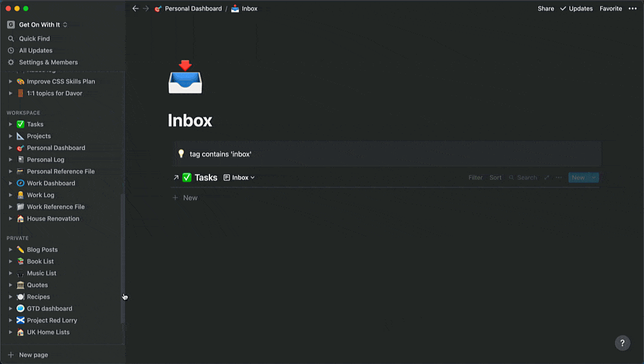644x364 pixels.
Task: Open the Inbox view dropdown
Action: [x=238, y=177]
